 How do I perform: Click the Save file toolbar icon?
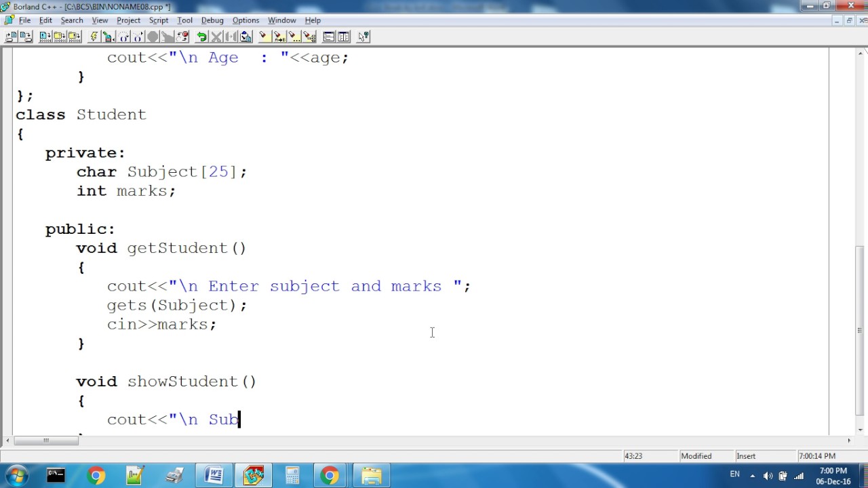26,37
